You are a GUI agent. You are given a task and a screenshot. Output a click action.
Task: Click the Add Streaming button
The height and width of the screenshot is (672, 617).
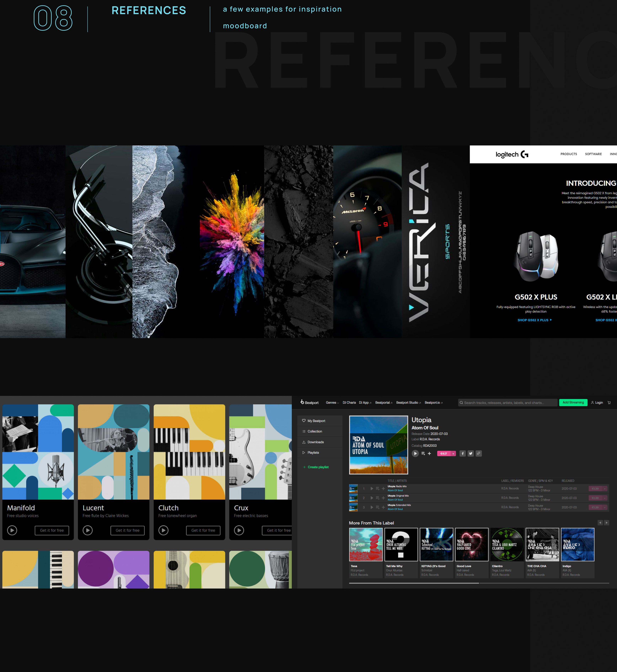pos(573,402)
